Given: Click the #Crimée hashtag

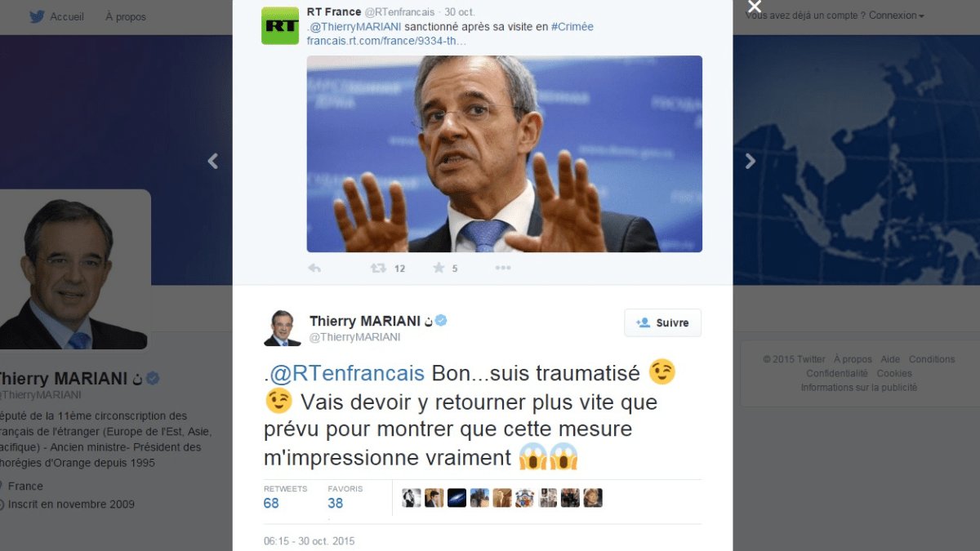Looking at the screenshot, I should tap(572, 27).
